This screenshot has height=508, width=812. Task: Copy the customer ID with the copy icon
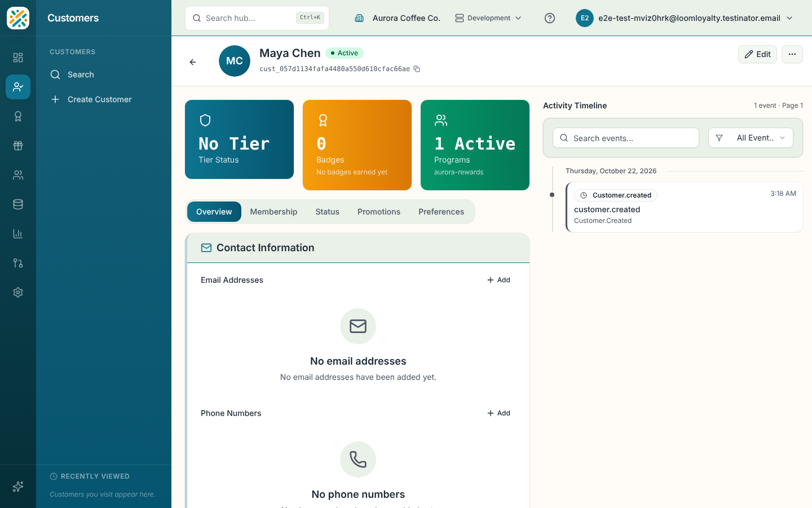417,69
